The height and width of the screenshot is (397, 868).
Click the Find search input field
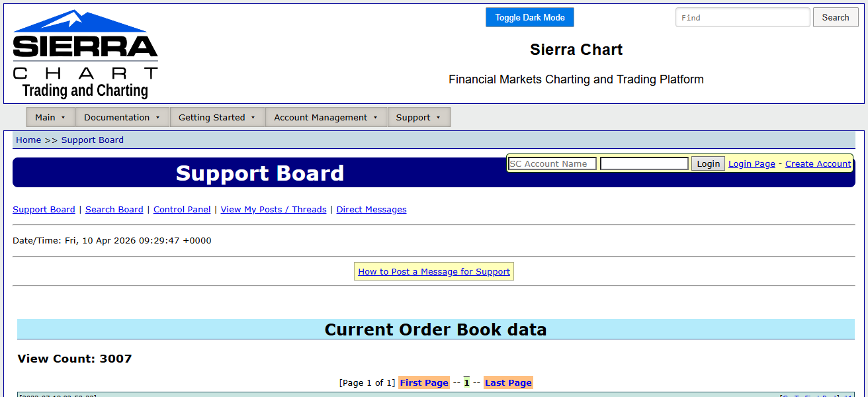coord(742,17)
